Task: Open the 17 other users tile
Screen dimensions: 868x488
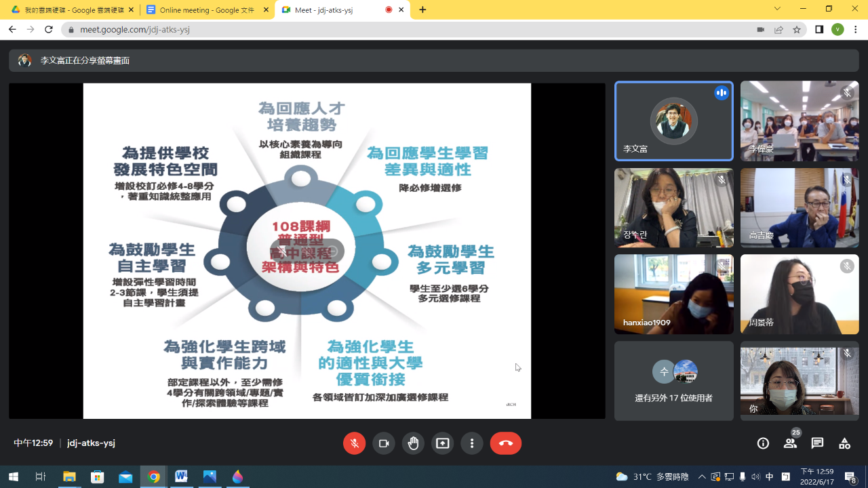Action: [x=673, y=380]
